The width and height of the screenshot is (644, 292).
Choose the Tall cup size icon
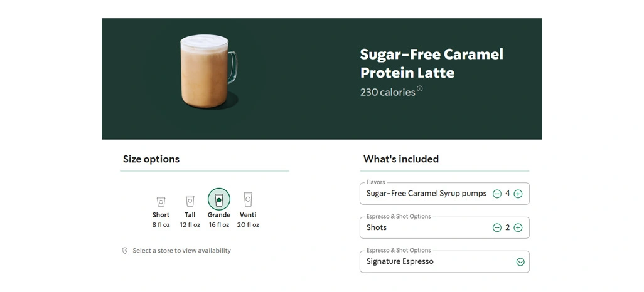(190, 201)
